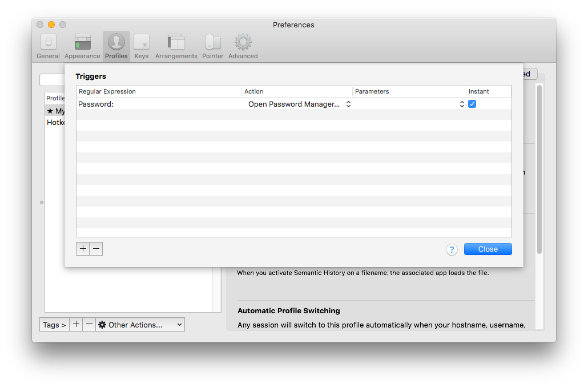Click the blue help question mark button
This screenshot has height=388, width=588.
(452, 249)
